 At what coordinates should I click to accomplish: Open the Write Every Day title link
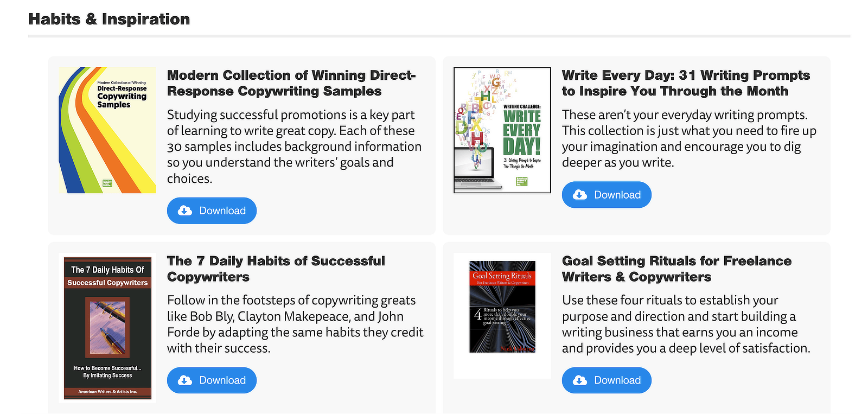coord(685,83)
